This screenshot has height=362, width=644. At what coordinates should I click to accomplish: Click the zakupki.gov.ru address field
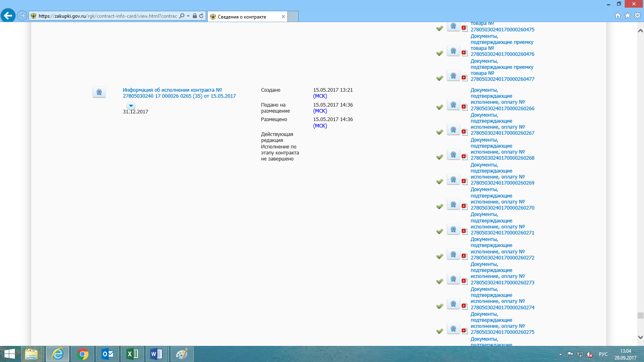(x=107, y=16)
